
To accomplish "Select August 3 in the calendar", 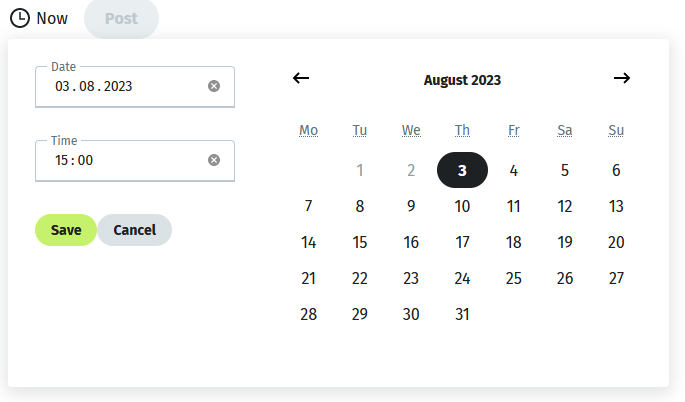I will tap(462, 170).
